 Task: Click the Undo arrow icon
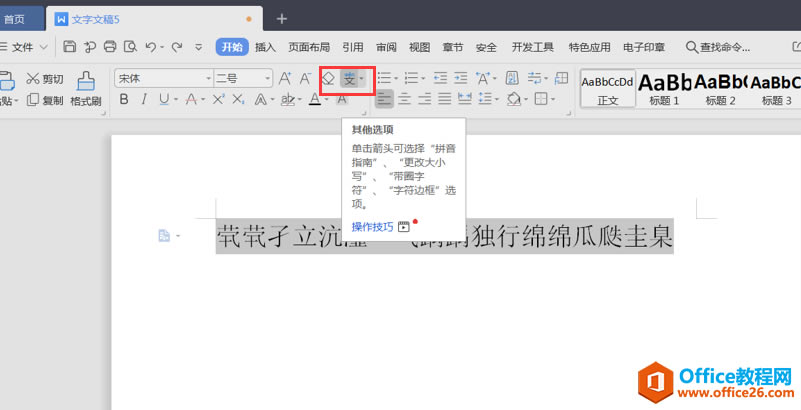pyautogui.click(x=150, y=47)
